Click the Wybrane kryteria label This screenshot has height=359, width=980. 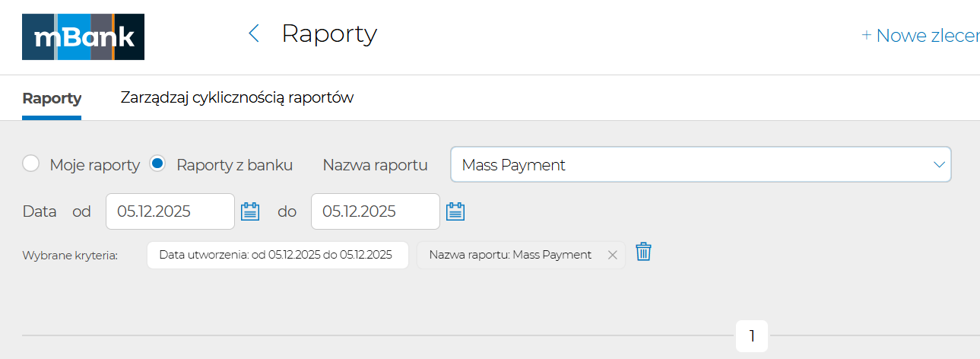(70, 256)
